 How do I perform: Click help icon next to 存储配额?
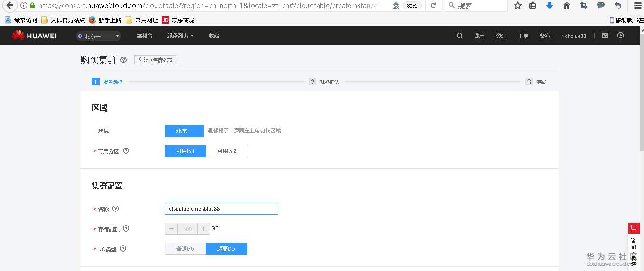pos(126,229)
